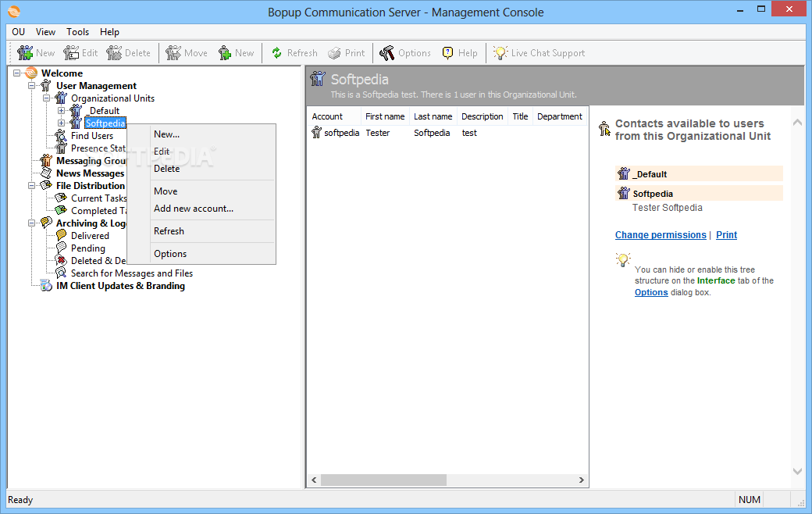The width and height of the screenshot is (812, 514).
Task: Click the contacts panel scroll-down arrow
Action: click(x=797, y=471)
